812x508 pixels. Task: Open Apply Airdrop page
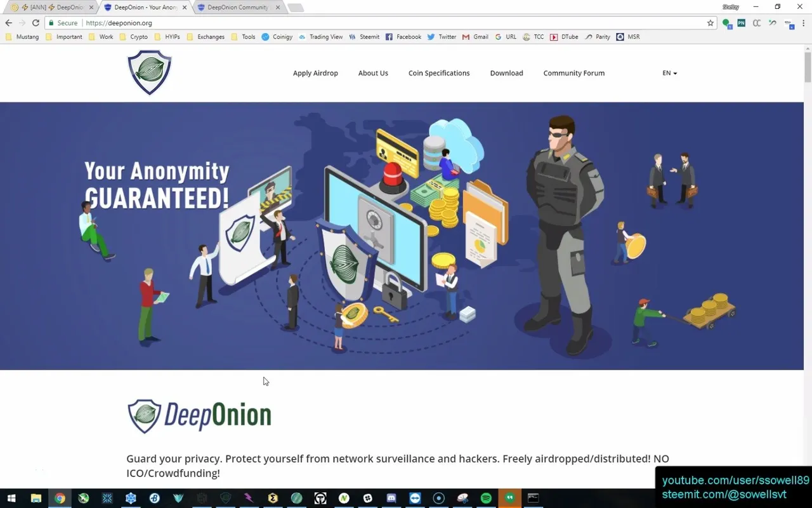pos(315,73)
